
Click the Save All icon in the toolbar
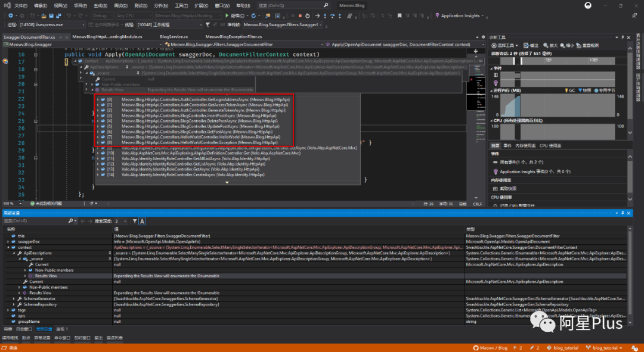[x=58, y=15]
